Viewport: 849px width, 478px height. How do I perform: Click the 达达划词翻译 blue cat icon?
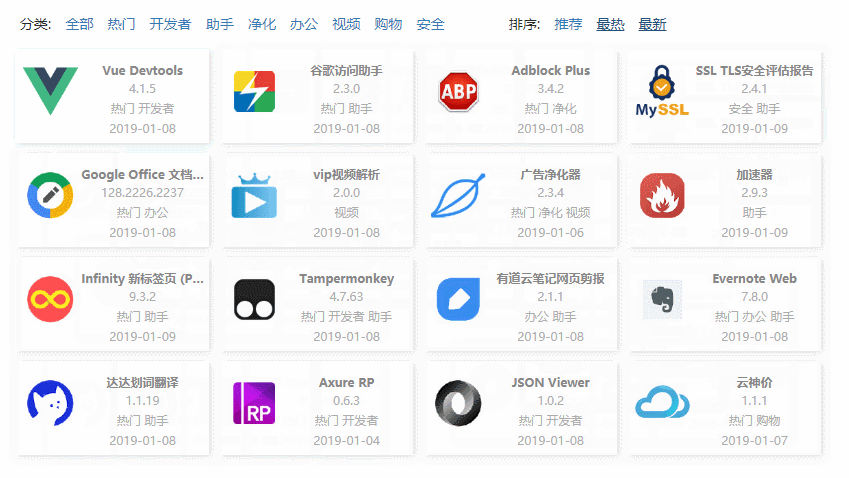coord(50,403)
